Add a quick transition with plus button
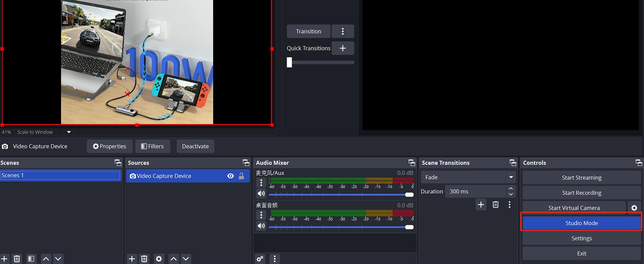Viewport: 644px width, 264px height. pos(343,48)
